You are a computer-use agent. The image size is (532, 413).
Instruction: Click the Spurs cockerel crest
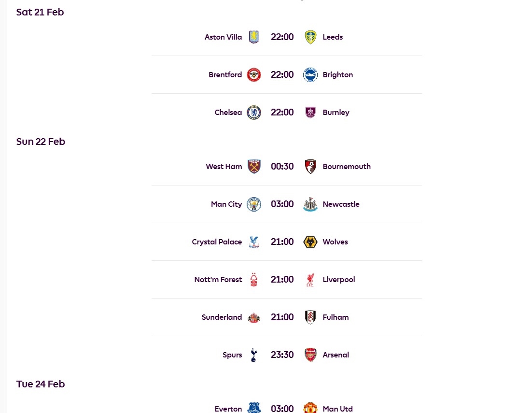pos(253,355)
